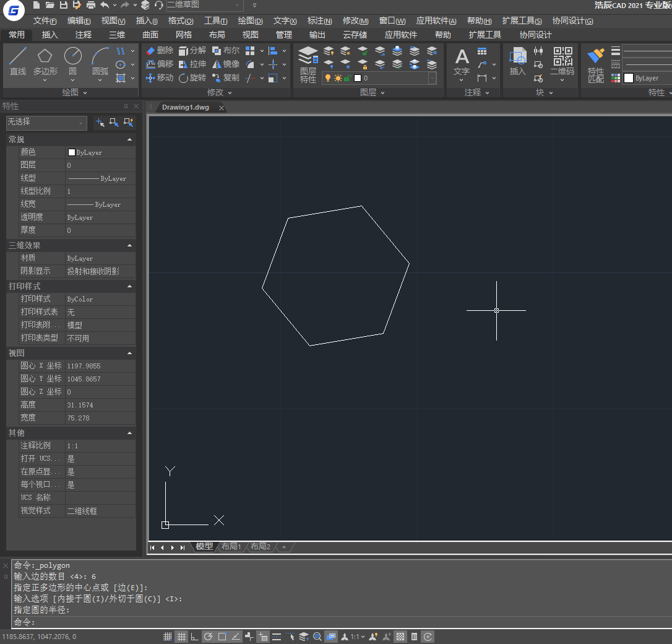Select the Drawing1.dwg document tab

click(x=186, y=107)
